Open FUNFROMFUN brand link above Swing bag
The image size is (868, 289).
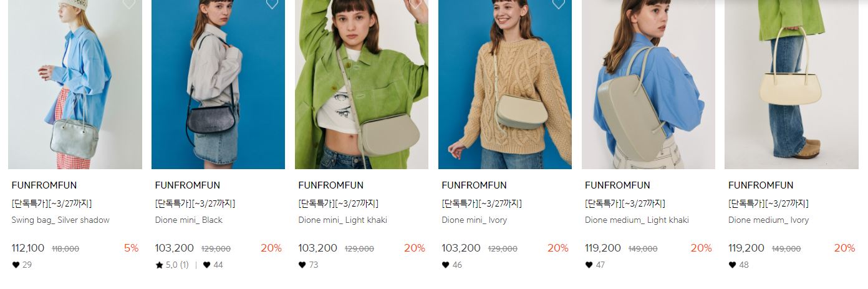click(x=44, y=185)
